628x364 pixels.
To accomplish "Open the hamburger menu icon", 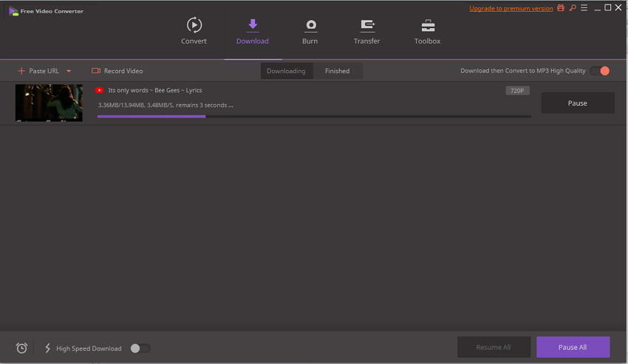I will pos(584,7).
